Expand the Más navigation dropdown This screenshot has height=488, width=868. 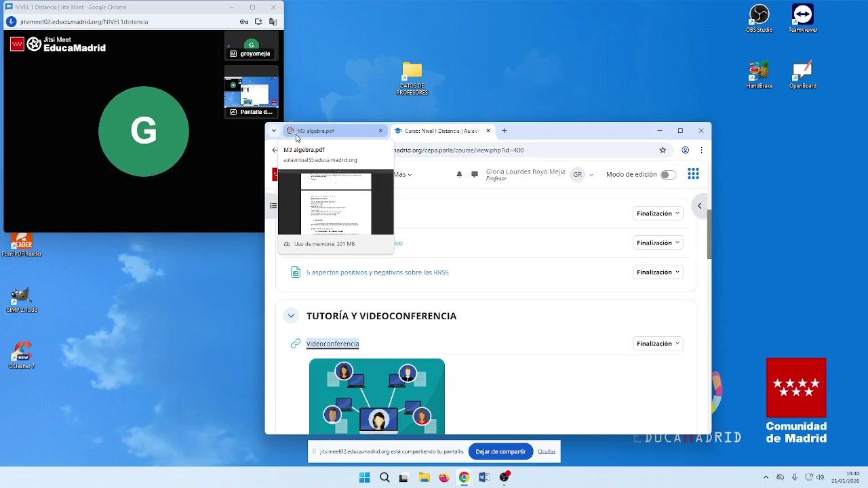[x=403, y=174]
